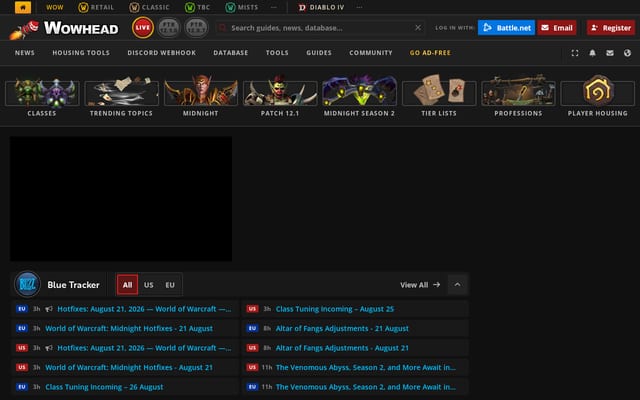Select the PTR button beside the LIVE button
The image size is (640, 400).
(x=169, y=28)
